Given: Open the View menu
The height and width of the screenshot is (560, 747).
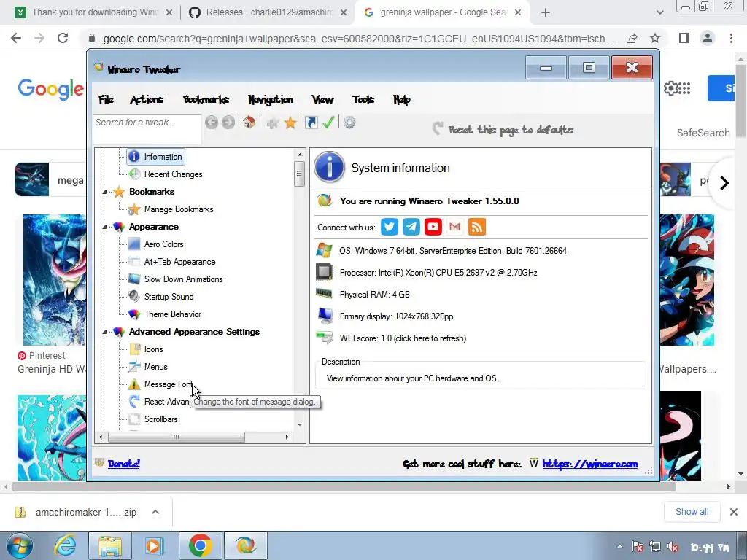Looking at the screenshot, I should coord(322,99).
